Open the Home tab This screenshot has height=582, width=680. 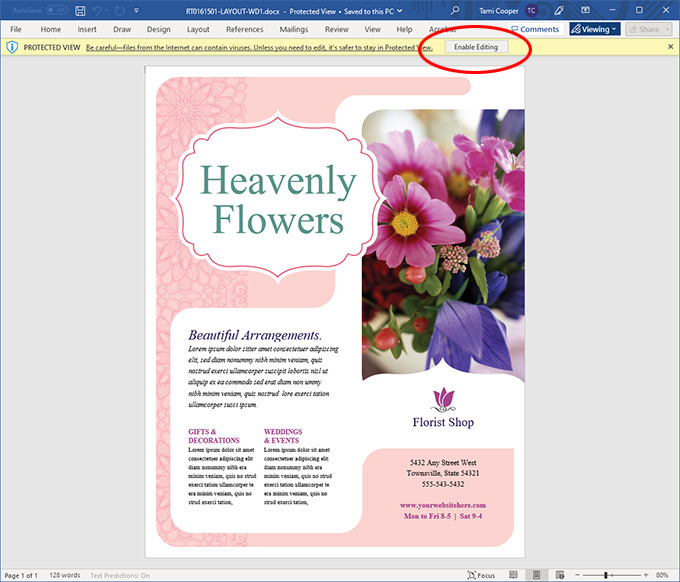(x=50, y=29)
